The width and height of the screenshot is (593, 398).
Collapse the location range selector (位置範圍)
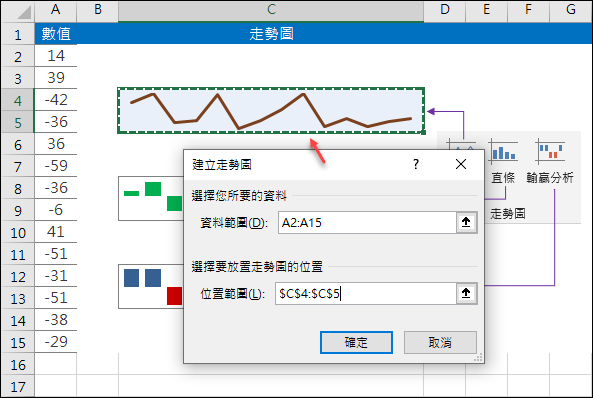pos(466,293)
